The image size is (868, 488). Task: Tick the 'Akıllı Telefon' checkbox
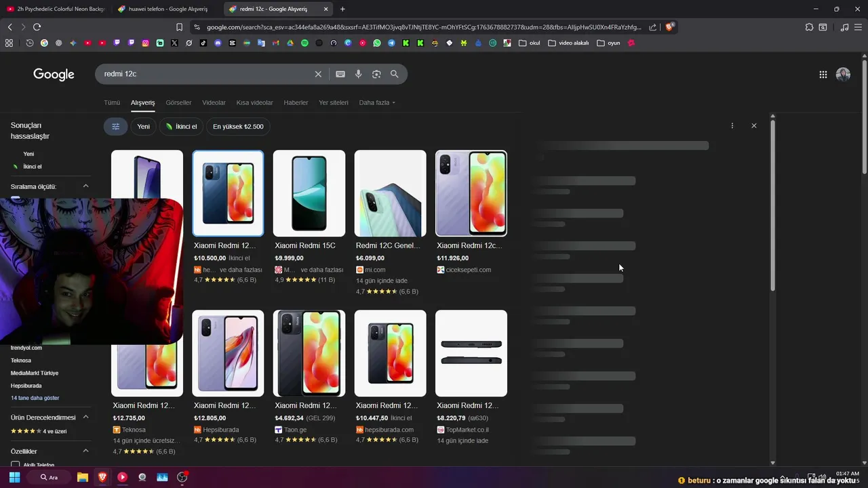(x=15, y=465)
